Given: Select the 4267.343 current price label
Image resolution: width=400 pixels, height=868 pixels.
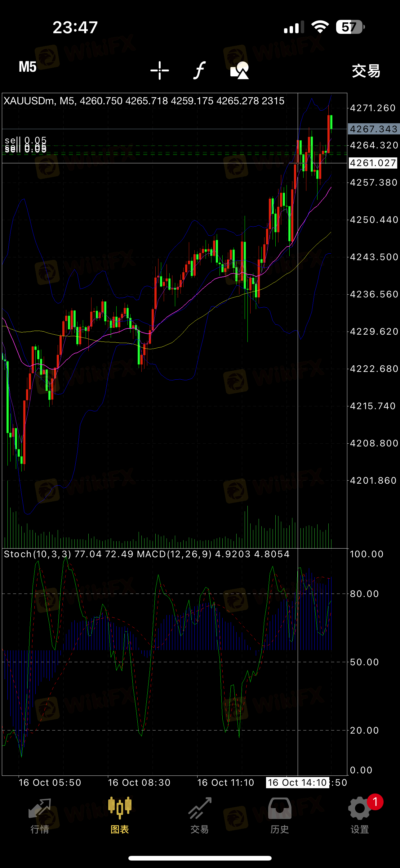Looking at the screenshot, I should pyautogui.click(x=374, y=129).
